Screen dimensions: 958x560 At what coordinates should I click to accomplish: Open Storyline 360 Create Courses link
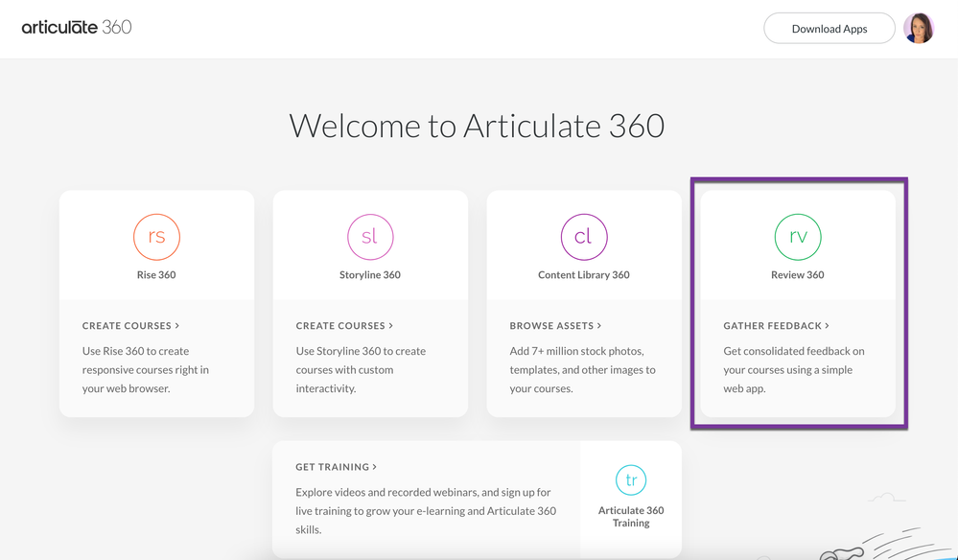point(344,326)
